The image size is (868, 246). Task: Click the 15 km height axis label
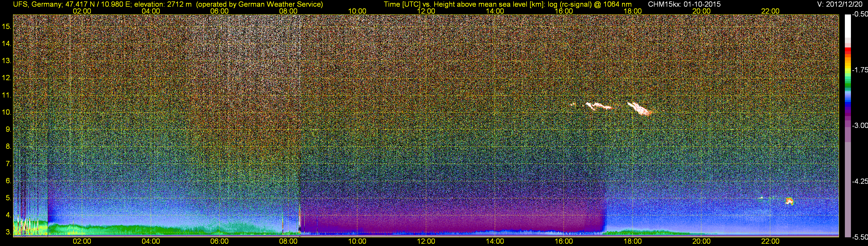6,26
